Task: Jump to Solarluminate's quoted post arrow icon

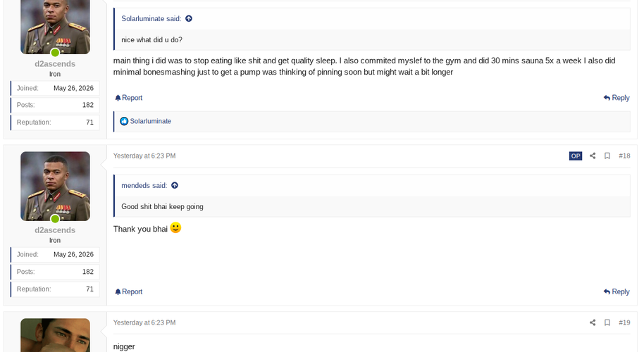Action: click(189, 18)
